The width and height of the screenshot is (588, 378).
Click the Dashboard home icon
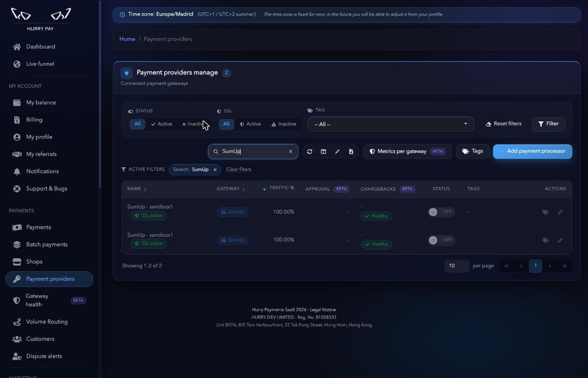tap(17, 47)
